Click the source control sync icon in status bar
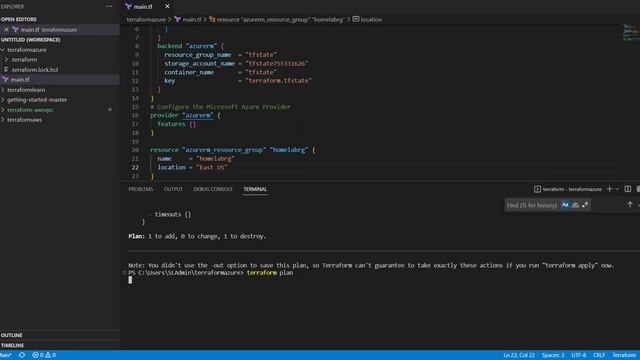640x360 pixels. pyautogui.click(x=22, y=355)
